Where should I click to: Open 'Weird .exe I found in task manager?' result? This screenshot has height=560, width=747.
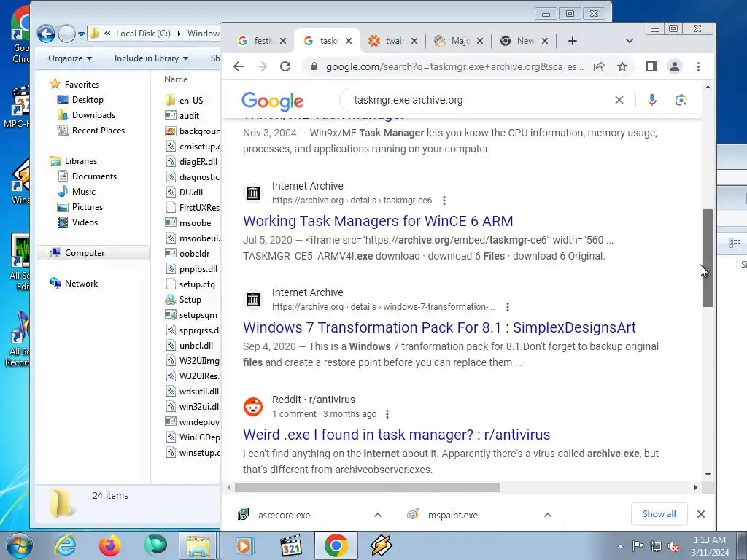(x=396, y=435)
